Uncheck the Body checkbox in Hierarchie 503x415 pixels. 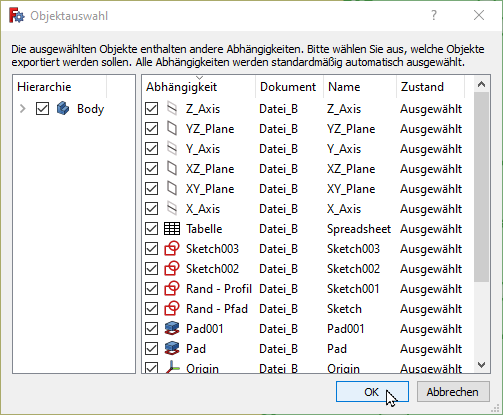pyautogui.click(x=42, y=109)
